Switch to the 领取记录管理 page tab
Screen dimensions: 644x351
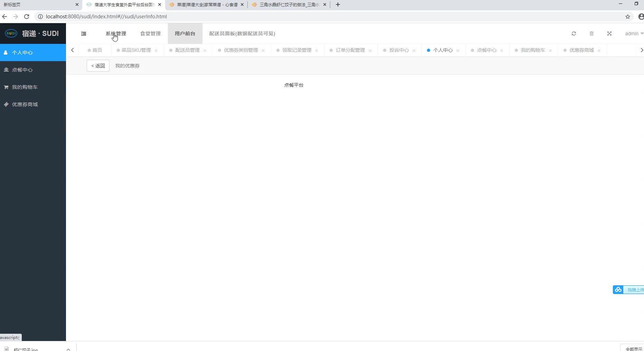click(297, 50)
